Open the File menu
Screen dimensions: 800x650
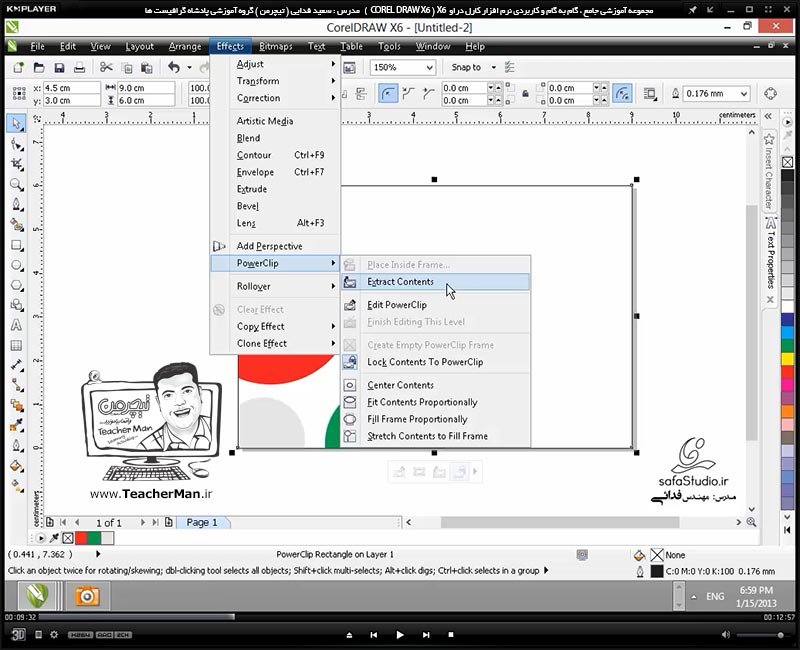pyautogui.click(x=37, y=46)
